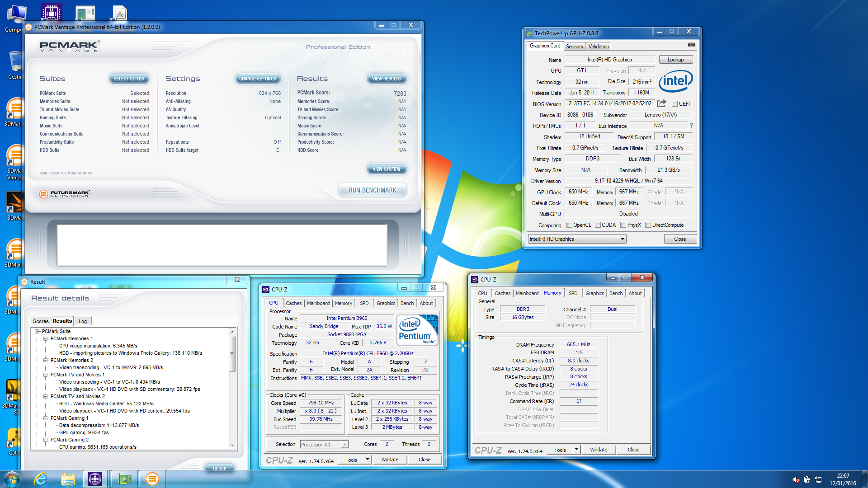Click the GPU-Z Close button
868x488 pixels.
[680, 239]
